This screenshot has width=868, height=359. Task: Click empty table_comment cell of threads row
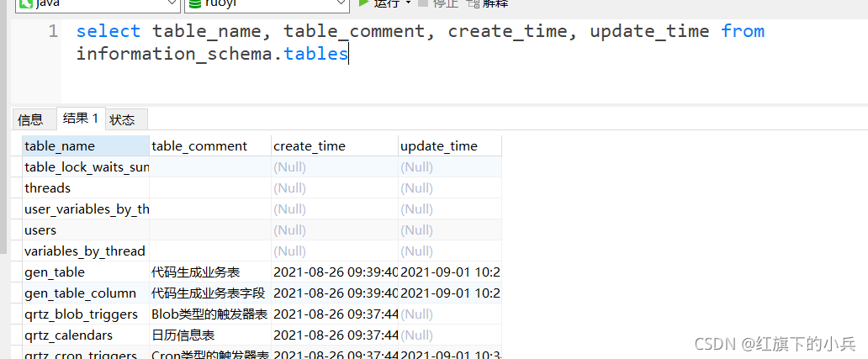tap(210, 188)
